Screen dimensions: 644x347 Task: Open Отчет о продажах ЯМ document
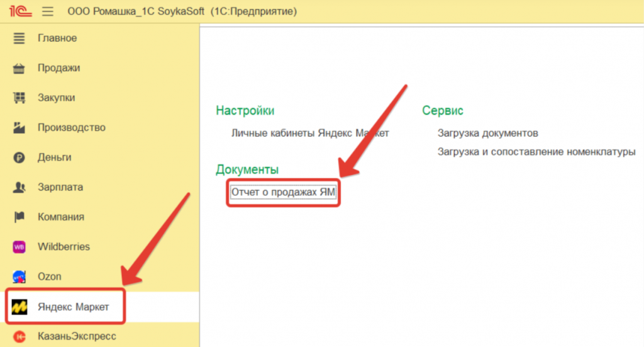tap(284, 193)
